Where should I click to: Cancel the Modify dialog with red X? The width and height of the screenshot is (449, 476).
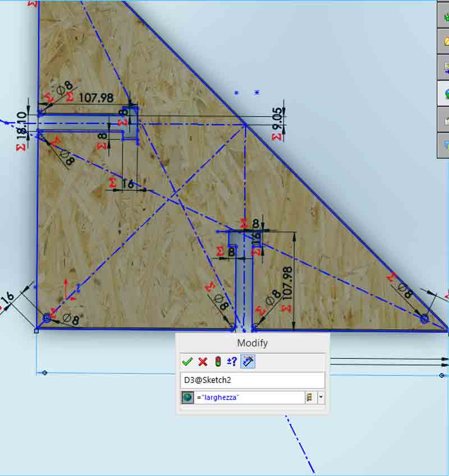[x=203, y=362]
